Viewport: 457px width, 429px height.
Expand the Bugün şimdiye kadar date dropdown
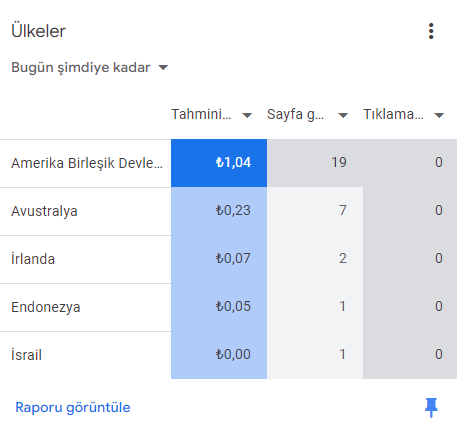(x=89, y=68)
